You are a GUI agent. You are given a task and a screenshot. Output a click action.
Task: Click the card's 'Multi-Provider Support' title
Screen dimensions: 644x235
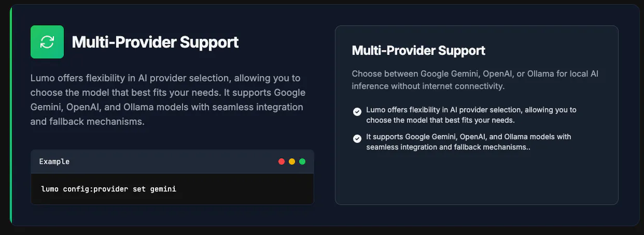pyautogui.click(x=418, y=50)
